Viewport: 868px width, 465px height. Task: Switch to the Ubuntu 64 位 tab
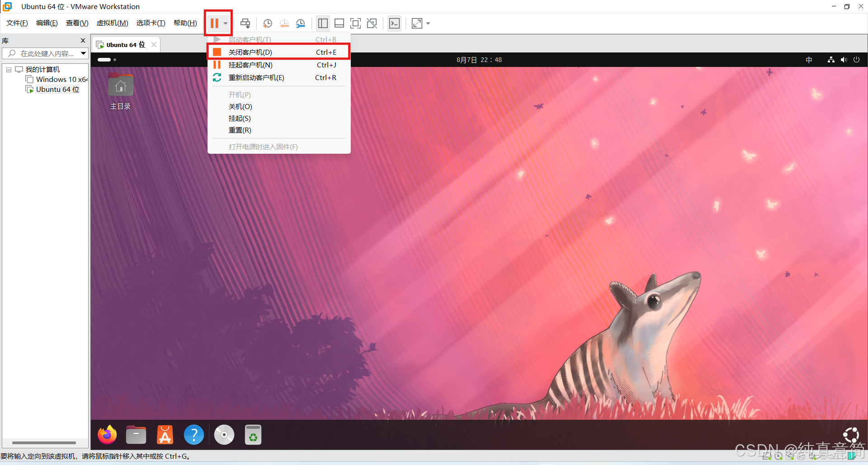(126, 45)
